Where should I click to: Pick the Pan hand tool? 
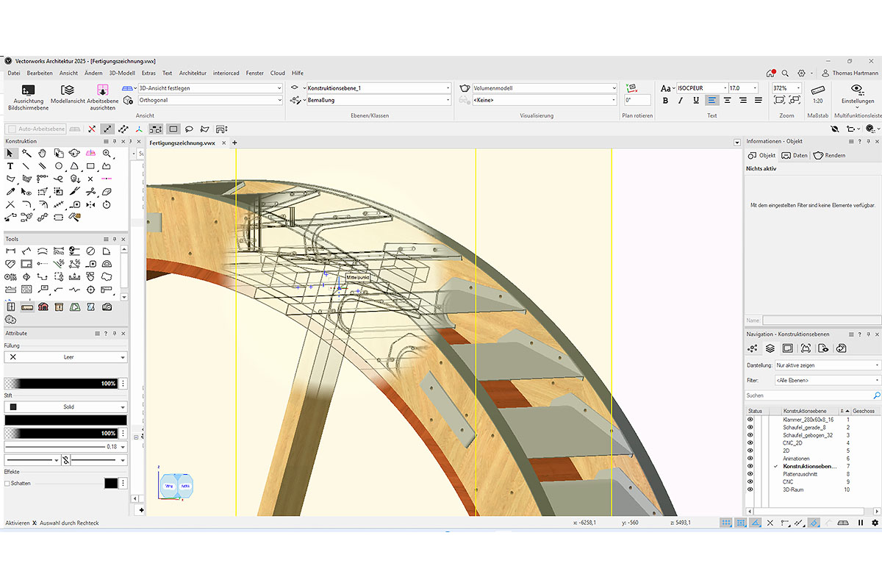[x=43, y=153]
